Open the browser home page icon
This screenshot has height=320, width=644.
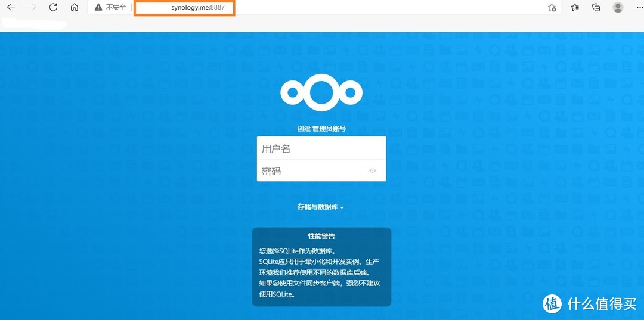[75, 7]
